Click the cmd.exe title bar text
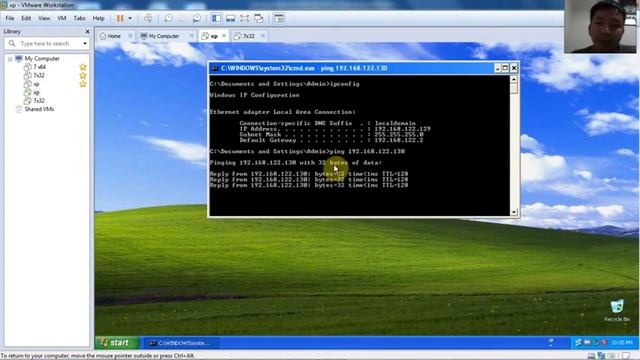This screenshot has height=360, width=640. click(304, 68)
